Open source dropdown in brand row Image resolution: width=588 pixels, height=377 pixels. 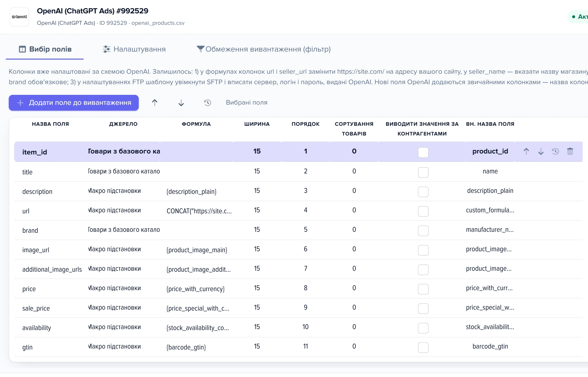(124, 230)
